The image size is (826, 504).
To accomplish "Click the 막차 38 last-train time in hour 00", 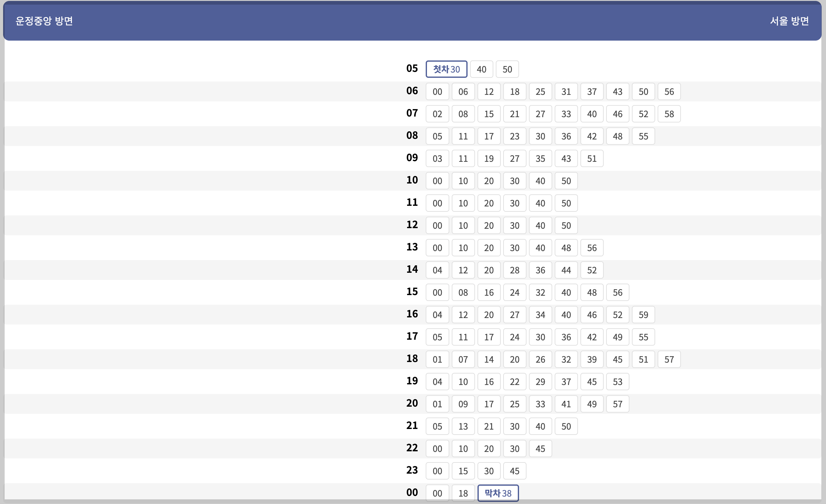I will pos(498,493).
